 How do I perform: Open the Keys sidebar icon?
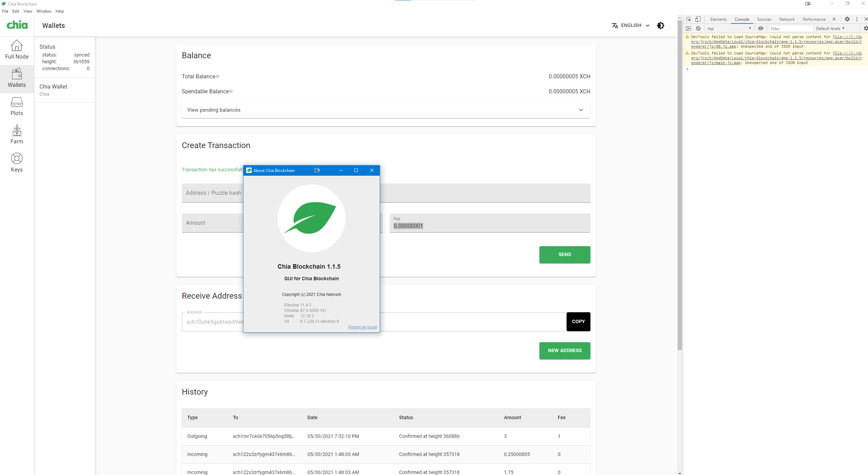pos(17,159)
